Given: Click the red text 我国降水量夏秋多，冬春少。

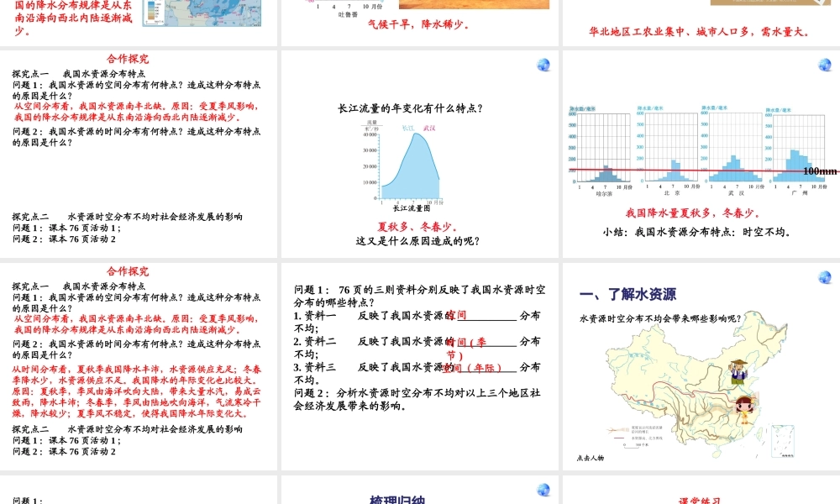Looking at the screenshot, I should [x=693, y=213].
